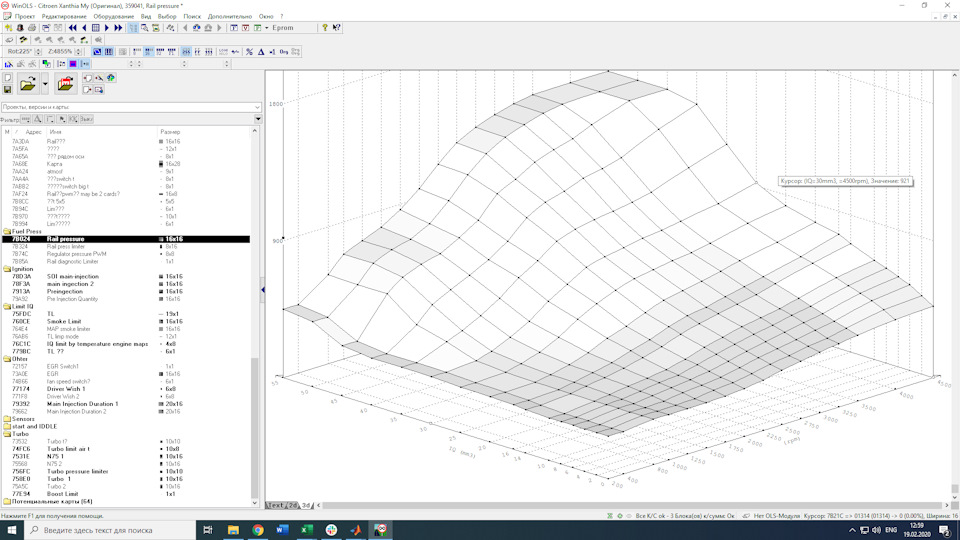Open the Вид menu

(146, 17)
